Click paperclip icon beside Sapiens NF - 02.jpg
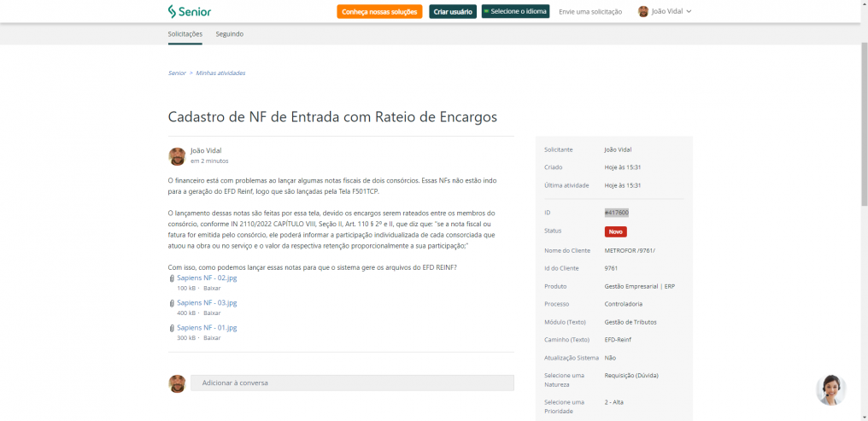The height and width of the screenshot is (421, 868). pyautogui.click(x=172, y=278)
